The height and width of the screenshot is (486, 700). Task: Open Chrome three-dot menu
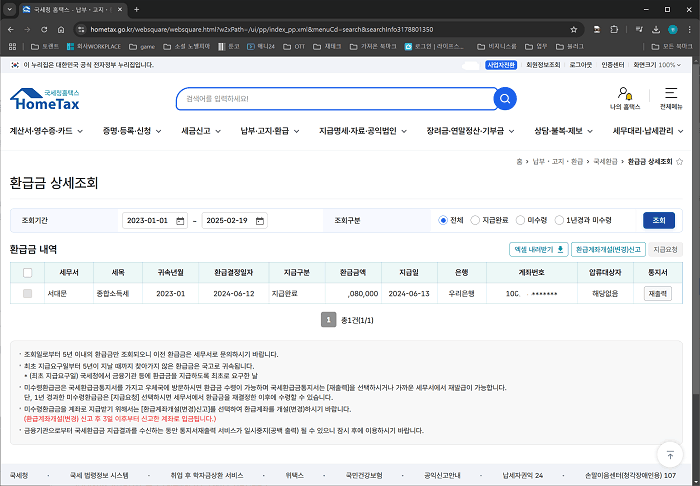[690, 29]
